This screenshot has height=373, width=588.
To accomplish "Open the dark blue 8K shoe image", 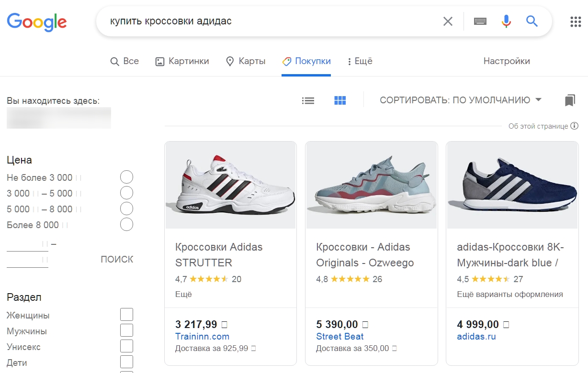I will pyautogui.click(x=512, y=185).
